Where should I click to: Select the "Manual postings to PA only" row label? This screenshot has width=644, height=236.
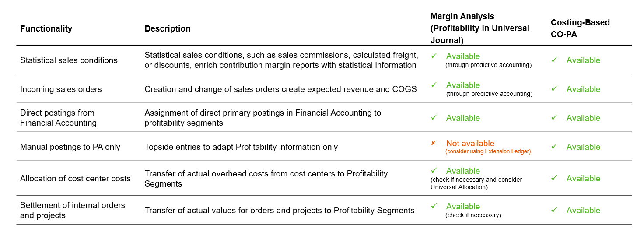[x=70, y=147]
